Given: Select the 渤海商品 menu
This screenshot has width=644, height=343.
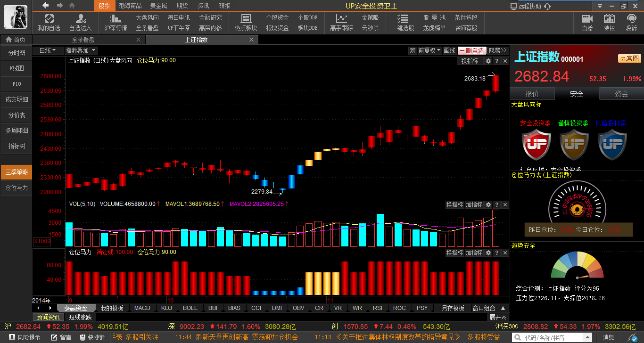Looking at the screenshot, I should (131, 6).
